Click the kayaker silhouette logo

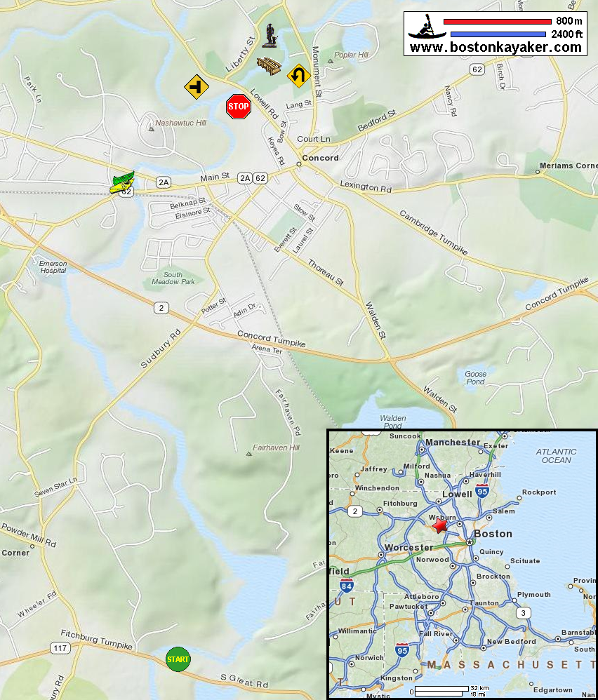(x=427, y=27)
